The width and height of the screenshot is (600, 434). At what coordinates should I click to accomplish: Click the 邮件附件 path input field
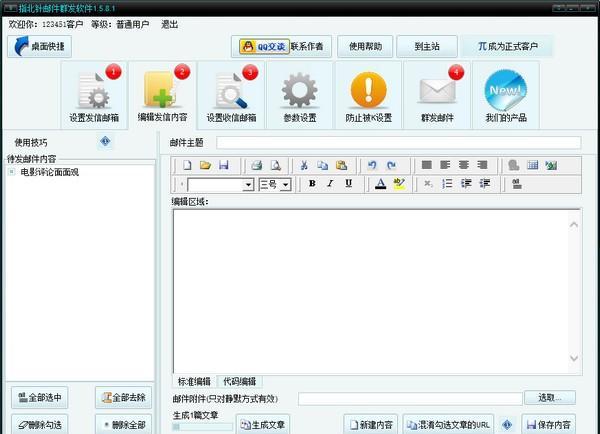click(410, 398)
